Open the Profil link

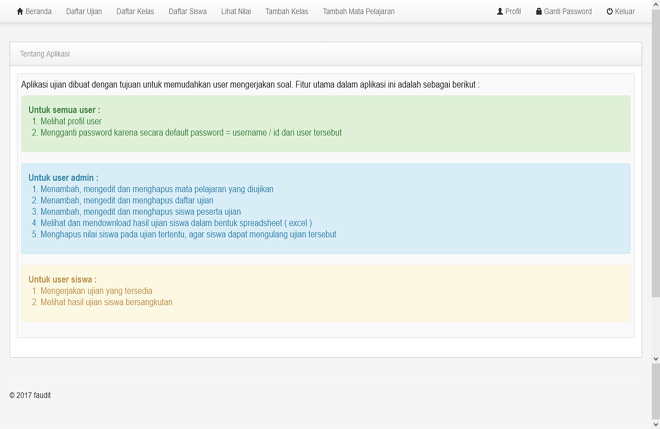coord(513,11)
